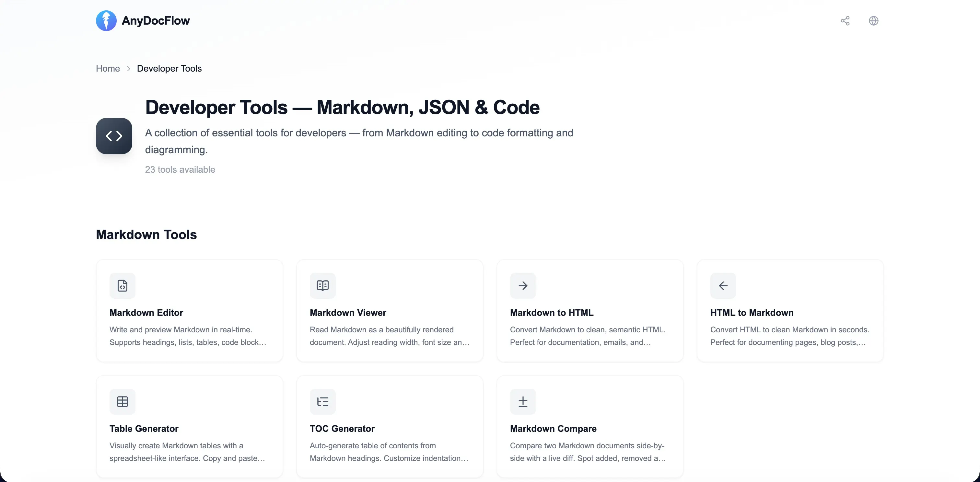Click the Developer Tools code brackets icon
The height and width of the screenshot is (482, 980).
[x=114, y=136]
